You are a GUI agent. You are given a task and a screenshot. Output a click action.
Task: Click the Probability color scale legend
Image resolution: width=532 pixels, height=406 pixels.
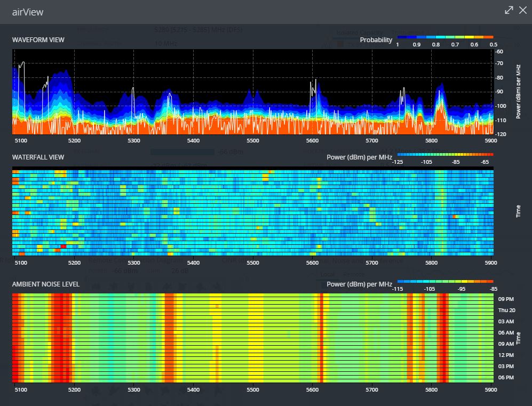445,38
